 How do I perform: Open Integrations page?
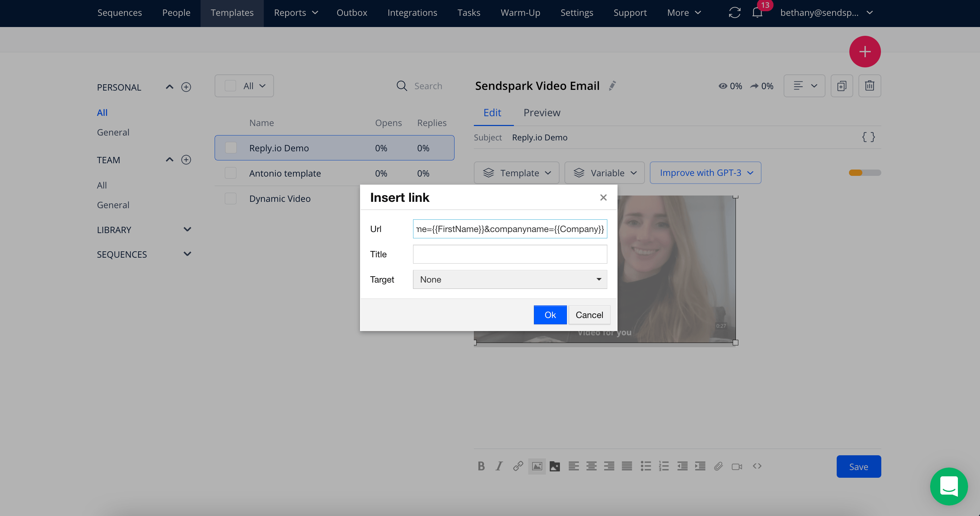(412, 13)
